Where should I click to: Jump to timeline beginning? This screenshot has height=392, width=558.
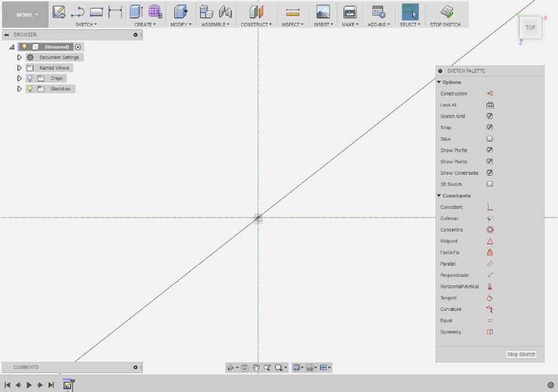pos(7,385)
